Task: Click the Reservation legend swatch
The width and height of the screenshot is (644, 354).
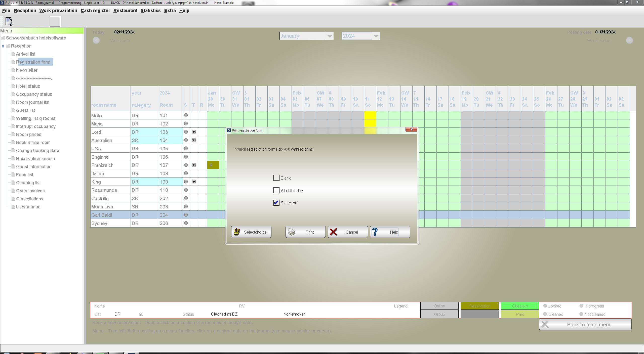Action: (x=479, y=306)
